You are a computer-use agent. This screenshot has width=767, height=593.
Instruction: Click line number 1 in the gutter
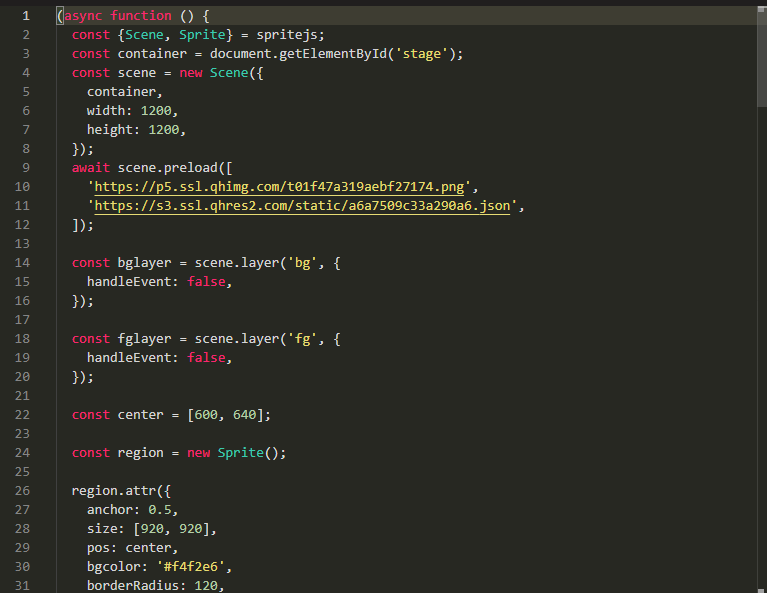[26, 16]
